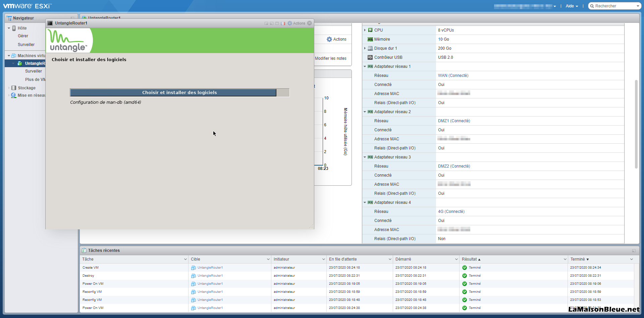
Task: Open the console window's Actions gear menu
Action: pos(297,23)
